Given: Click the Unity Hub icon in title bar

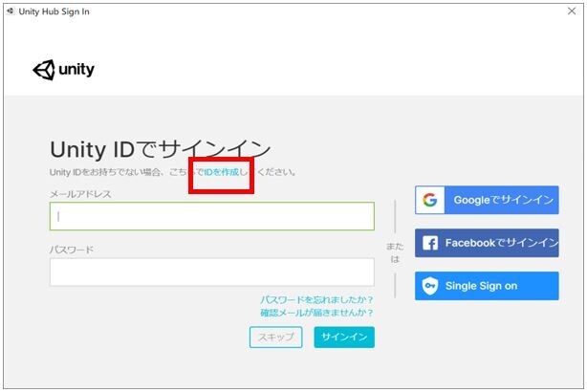Looking at the screenshot, I should (x=11, y=11).
